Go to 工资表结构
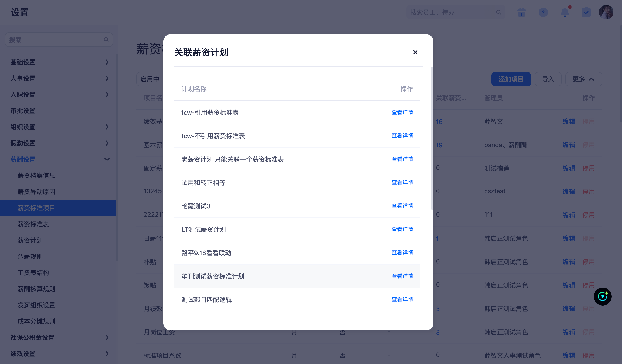622x364 pixels. tap(33, 272)
